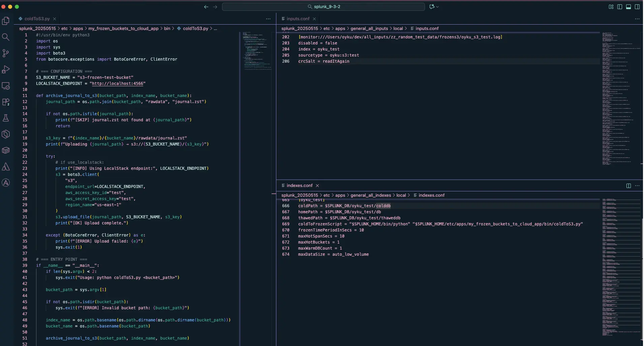Screen dimensions: 644x346
Task: Click the splunk_9-3-2 search bar
Action: tap(324, 7)
